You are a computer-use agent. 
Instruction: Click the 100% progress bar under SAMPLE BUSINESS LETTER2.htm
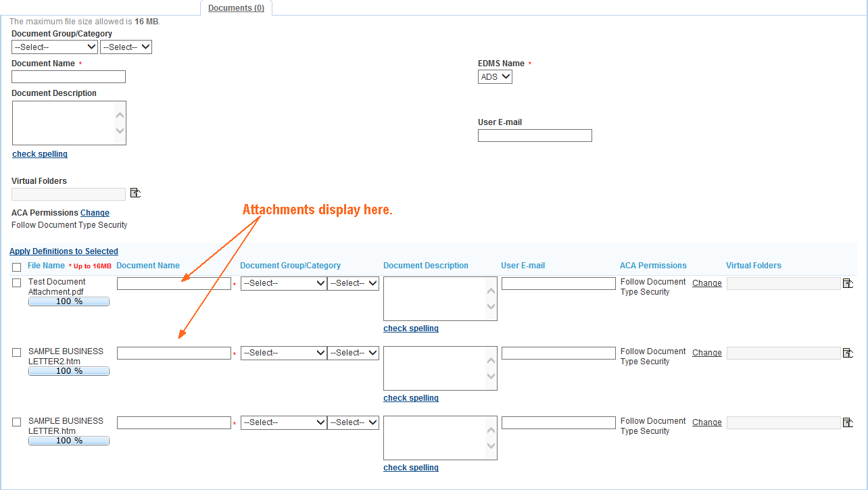pyautogui.click(x=69, y=371)
